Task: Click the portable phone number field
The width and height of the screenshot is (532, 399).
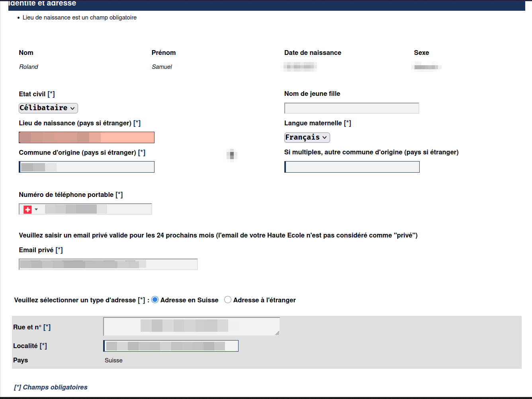Action: (96, 209)
